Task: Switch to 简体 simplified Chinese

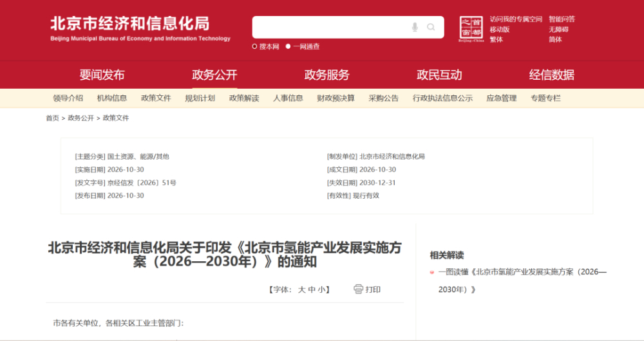Action: pyautogui.click(x=555, y=39)
